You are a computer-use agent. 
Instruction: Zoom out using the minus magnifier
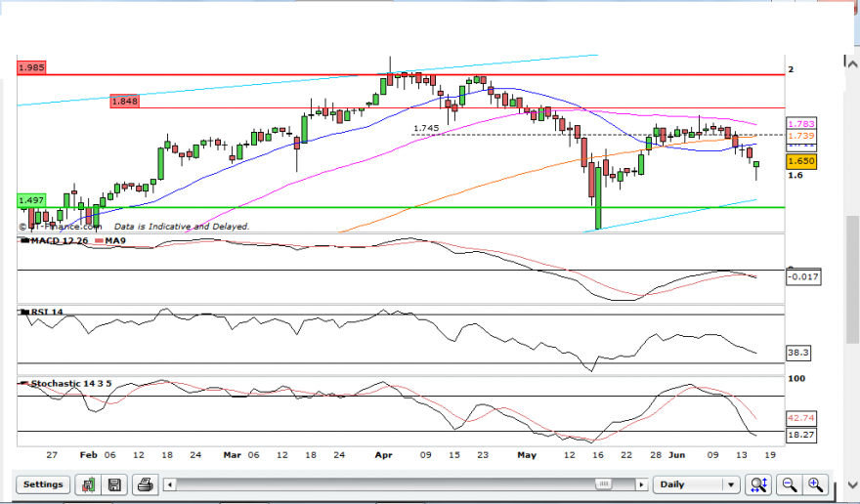pos(790,484)
